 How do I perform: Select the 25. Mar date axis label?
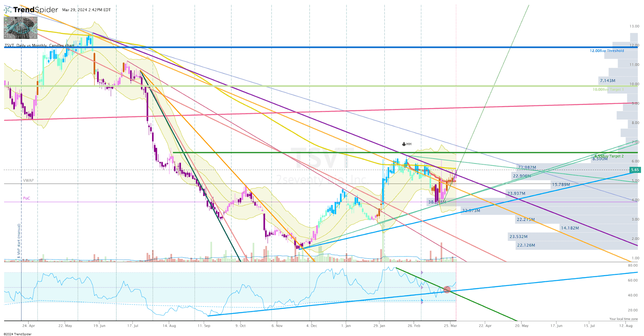[450, 326]
